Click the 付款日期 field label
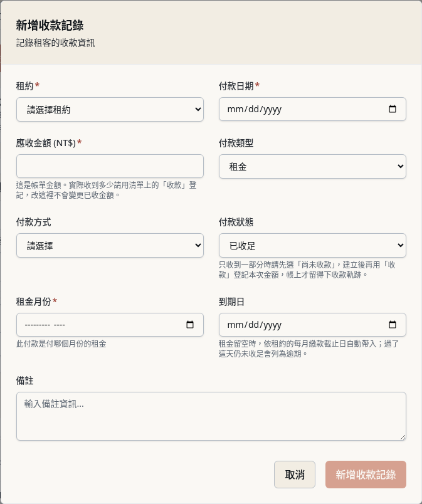Screen dimensions: 422x504 (236, 86)
